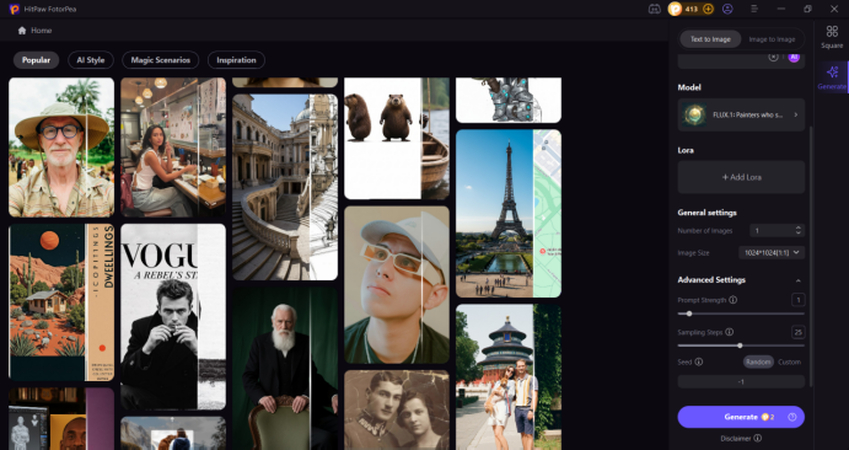The height and width of the screenshot is (450, 849).
Task: Select the Inspiration category tab
Action: click(x=236, y=60)
